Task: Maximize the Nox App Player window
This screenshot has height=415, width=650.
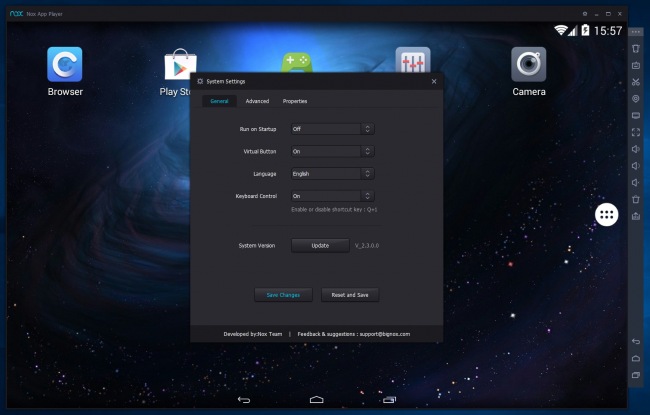Action: (x=608, y=14)
